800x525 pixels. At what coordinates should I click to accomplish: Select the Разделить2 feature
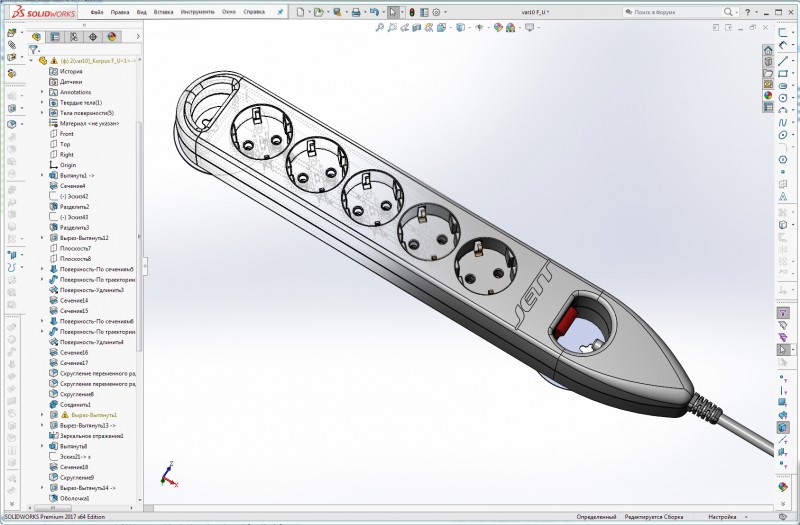tap(74, 207)
